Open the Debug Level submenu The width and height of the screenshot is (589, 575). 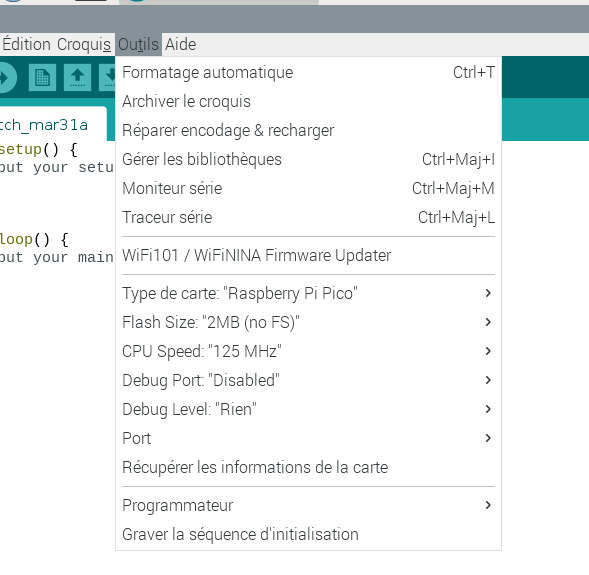point(308,409)
